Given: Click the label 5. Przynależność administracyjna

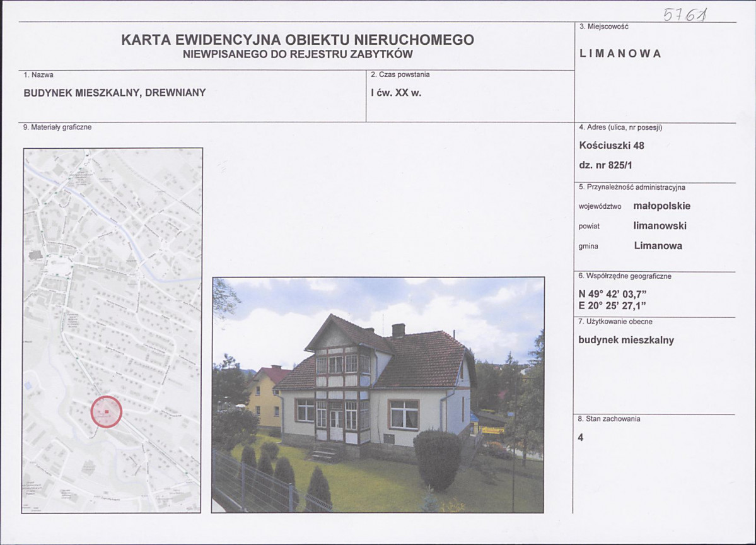Looking at the screenshot, I should click(x=632, y=187).
